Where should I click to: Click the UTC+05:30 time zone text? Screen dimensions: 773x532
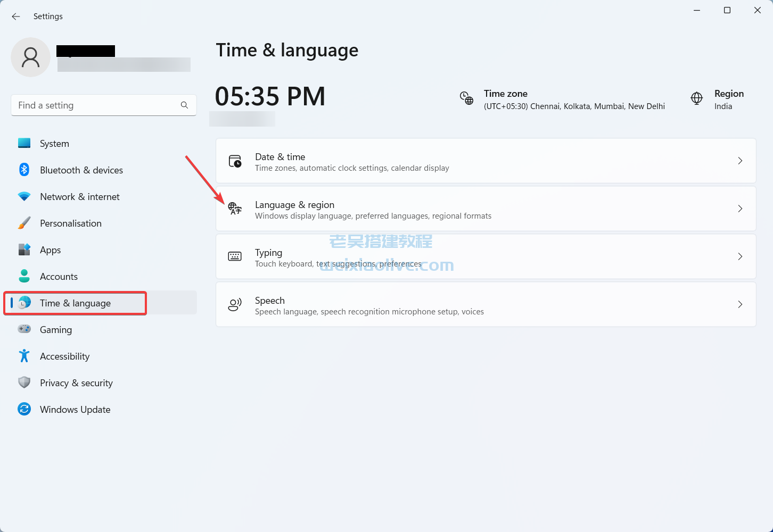[574, 106]
